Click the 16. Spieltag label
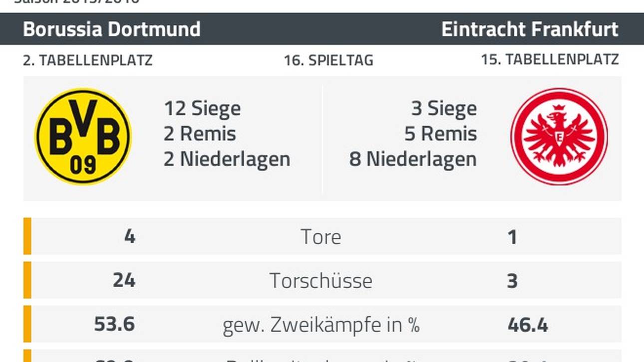Image resolution: width=644 pixels, height=362 pixels. tap(328, 60)
